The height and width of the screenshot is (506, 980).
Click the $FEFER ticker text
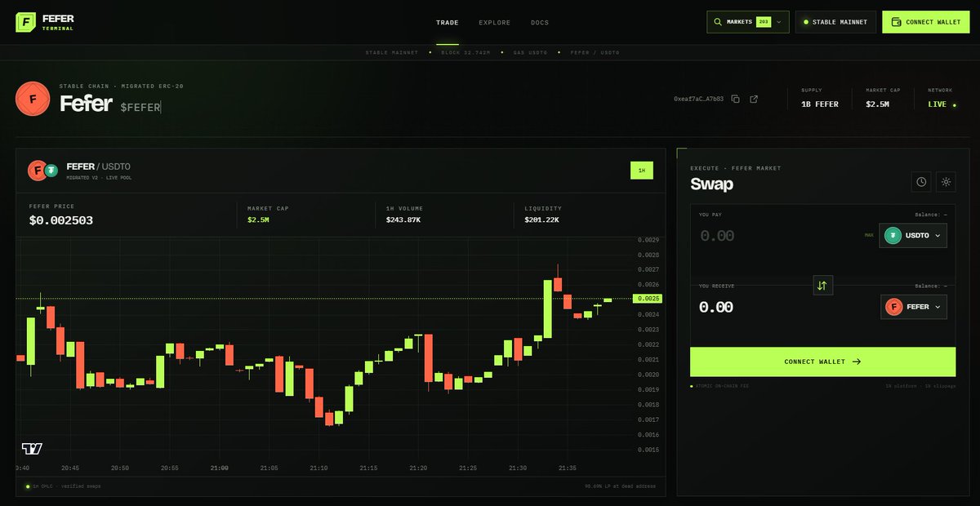coord(140,107)
